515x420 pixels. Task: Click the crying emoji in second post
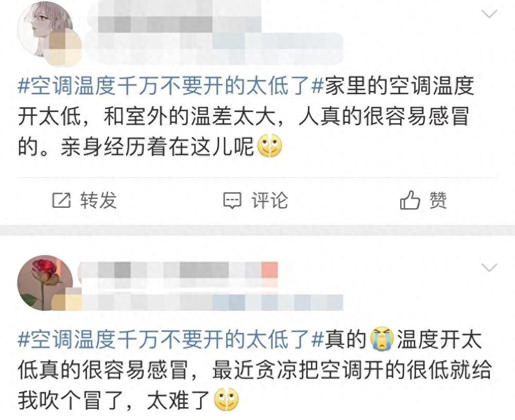(x=382, y=339)
